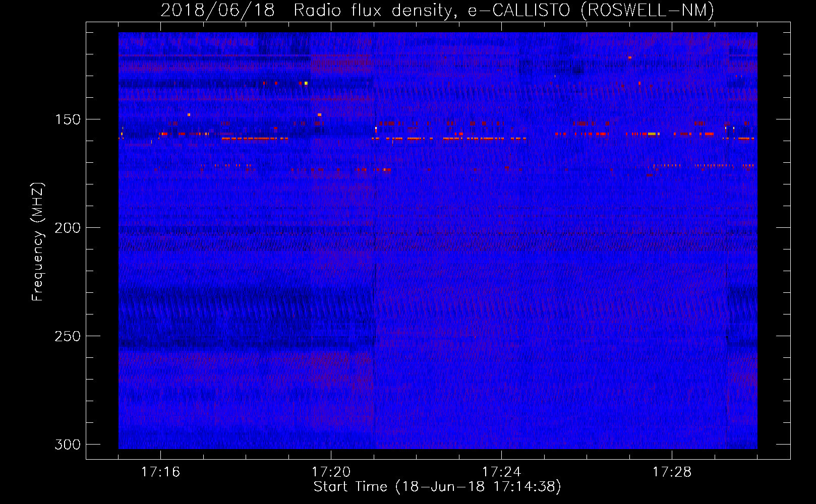The width and height of the screenshot is (816, 504).
Task: Click the 'Frequency (MHZ)' axis label
Action: [37, 241]
